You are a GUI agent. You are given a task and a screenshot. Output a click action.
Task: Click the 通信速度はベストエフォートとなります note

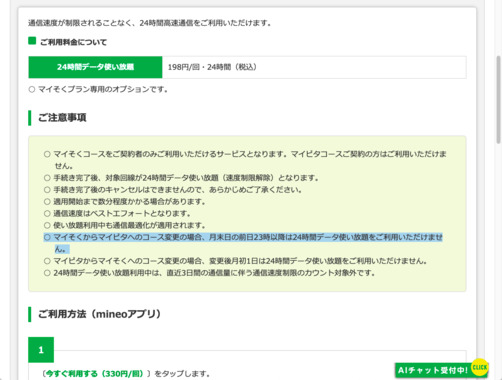(117, 213)
